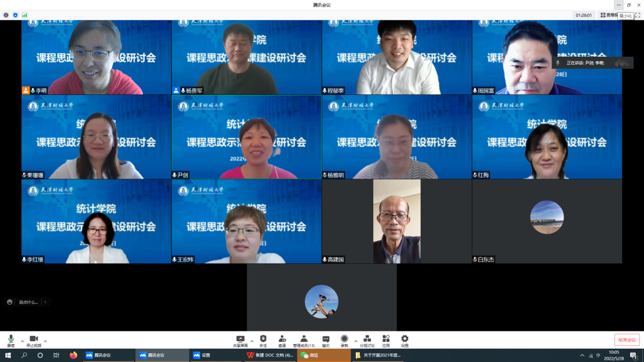The width and height of the screenshot is (644, 362).
Task: Open Windows Start menu
Action: coord(8,356)
